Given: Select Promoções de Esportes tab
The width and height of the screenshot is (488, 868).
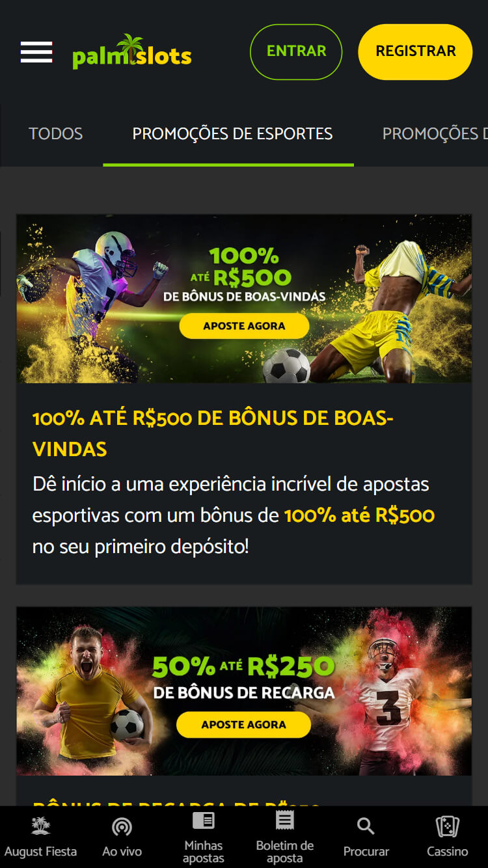Looking at the screenshot, I should click(232, 134).
